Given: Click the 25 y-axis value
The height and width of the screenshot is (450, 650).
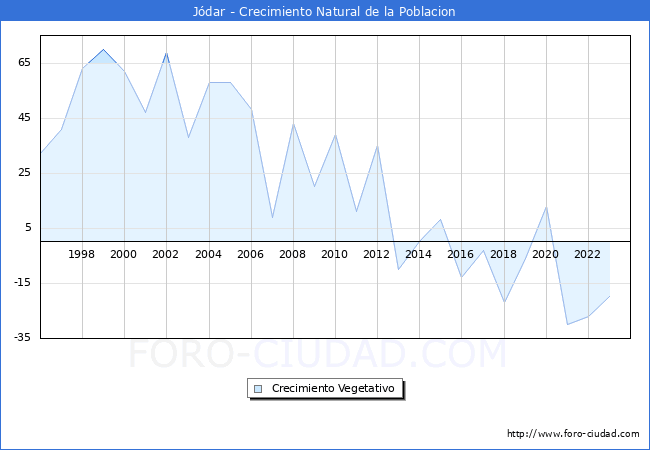Looking at the screenshot, I should pyautogui.click(x=24, y=172).
